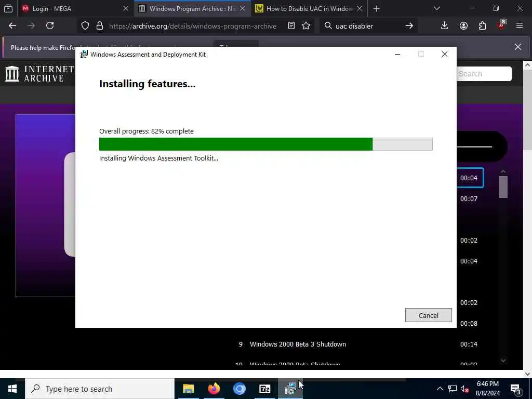Screen dimensions: 532x399
Task: Click the site padlock icon
Action: coord(99,26)
